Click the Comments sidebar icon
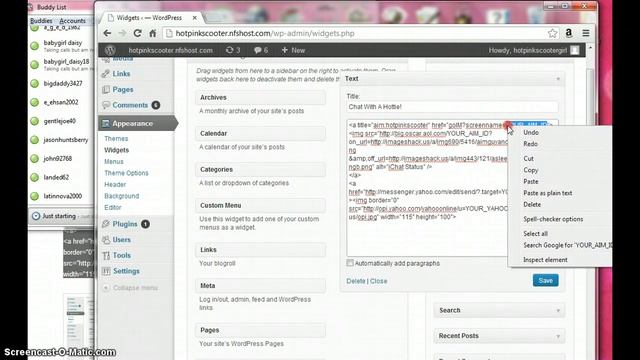 click(106, 105)
